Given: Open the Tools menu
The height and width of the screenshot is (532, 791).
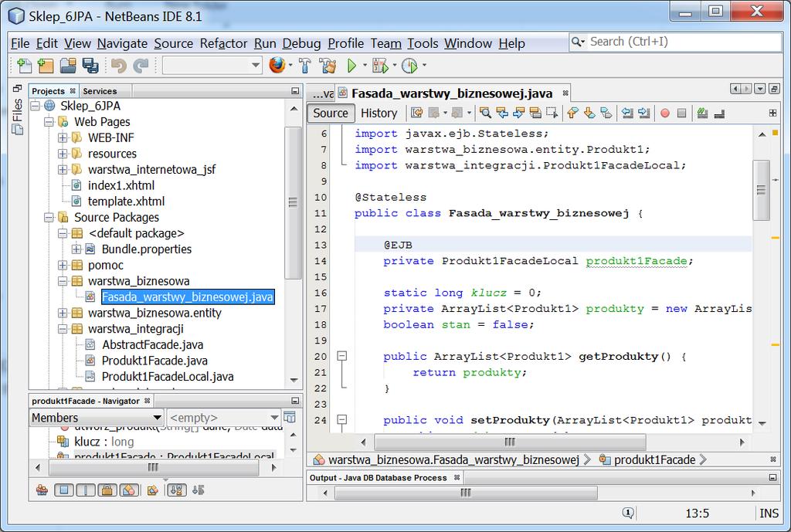Looking at the screenshot, I should point(423,43).
